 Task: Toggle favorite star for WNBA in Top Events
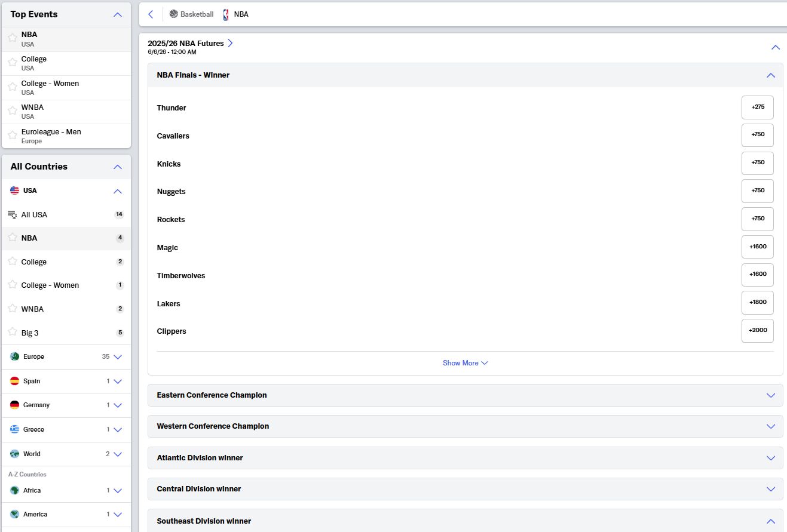pyautogui.click(x=13, y=111)
